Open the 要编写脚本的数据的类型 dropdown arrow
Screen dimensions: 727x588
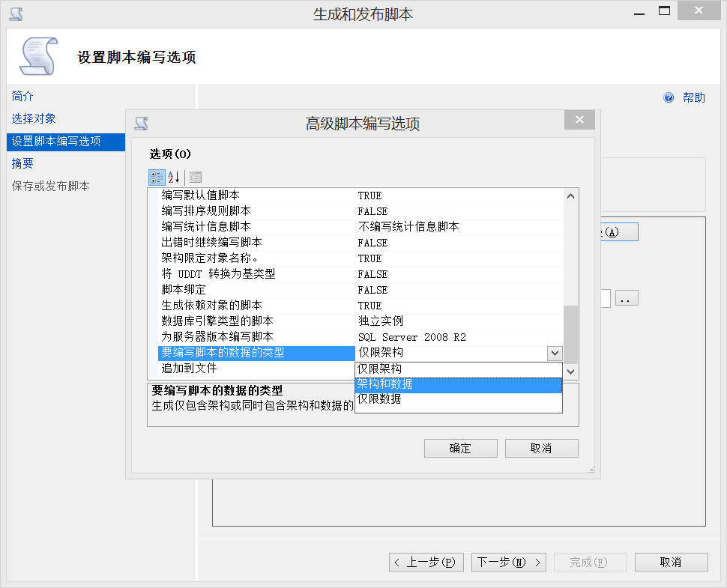coord(555,354)
